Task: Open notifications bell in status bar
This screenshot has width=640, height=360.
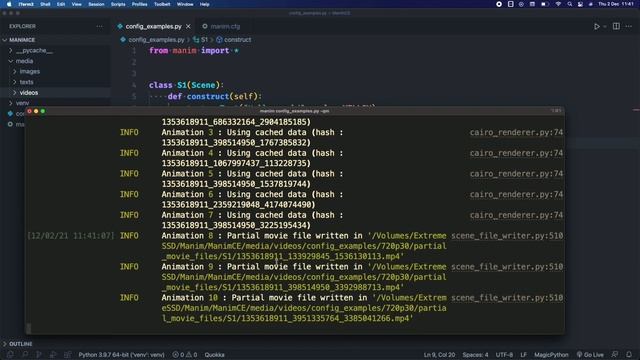Action: pos(629,355)
